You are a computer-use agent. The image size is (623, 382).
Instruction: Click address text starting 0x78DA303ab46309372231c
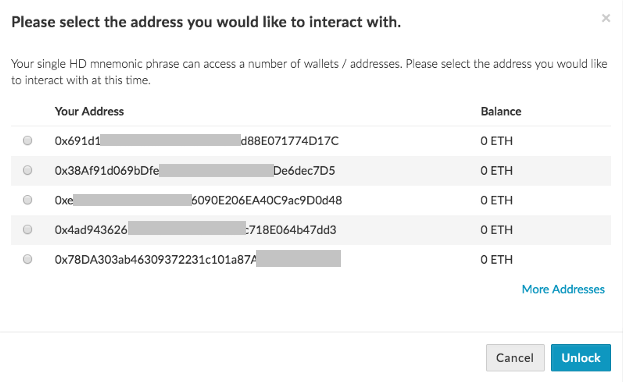[x=198, y=259]
